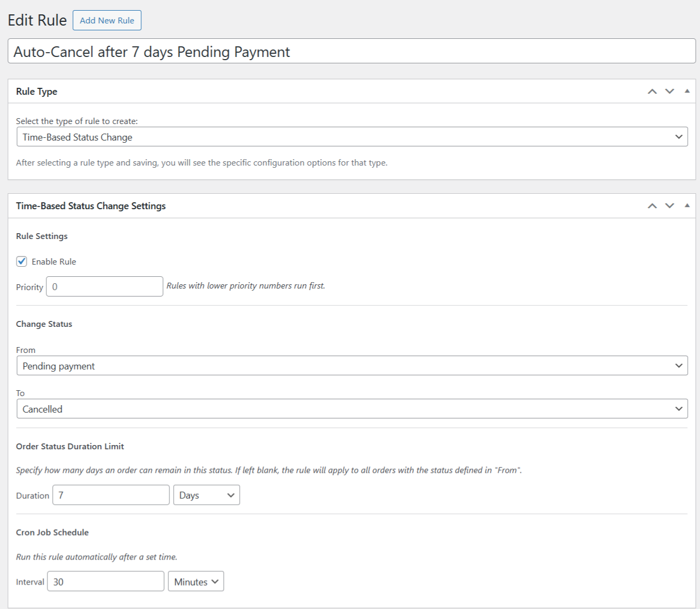This screenshot has height=609, width=700.
Task: Open the To status dropdown
Action: coord(352,409)
